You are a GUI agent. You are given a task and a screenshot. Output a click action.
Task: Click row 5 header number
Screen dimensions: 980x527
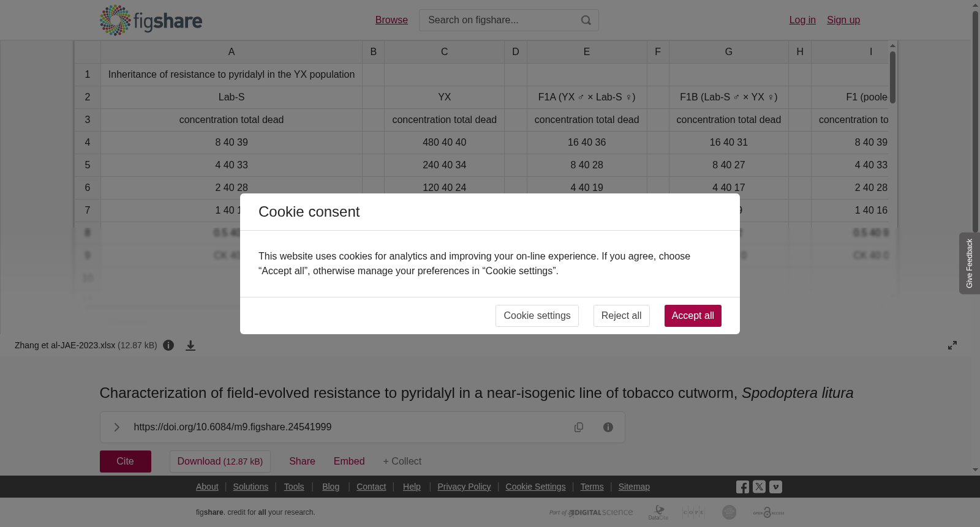pos(88,165)
